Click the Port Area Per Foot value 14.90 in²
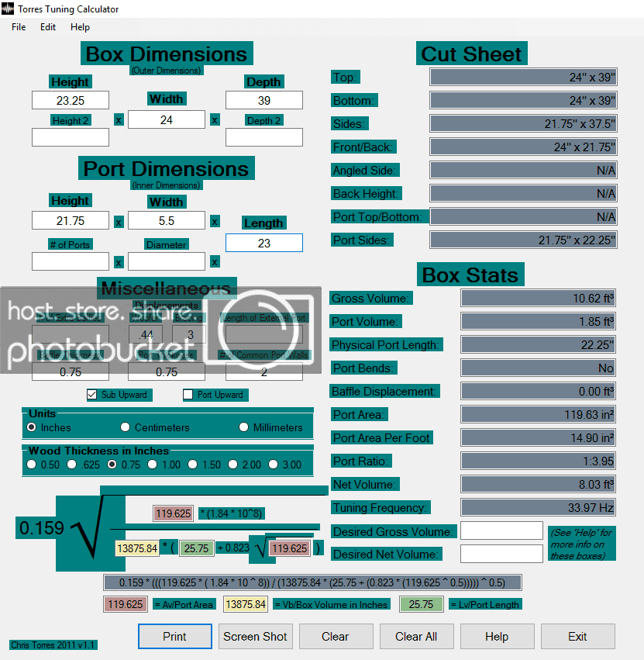The width and height of the screenshot is (644, 660). [x=538, y=437]
